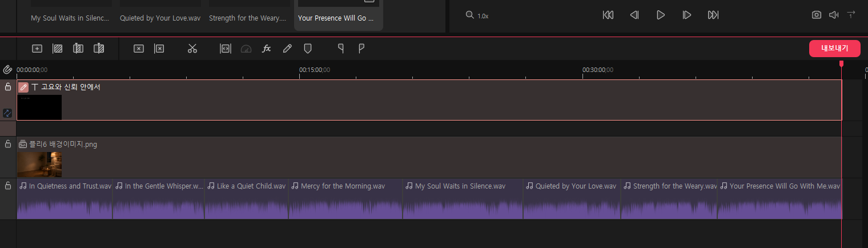Click the pencil edit tool in toolbar
The height and width of the screenshot is (248, 868).
[x=287, y=49]
